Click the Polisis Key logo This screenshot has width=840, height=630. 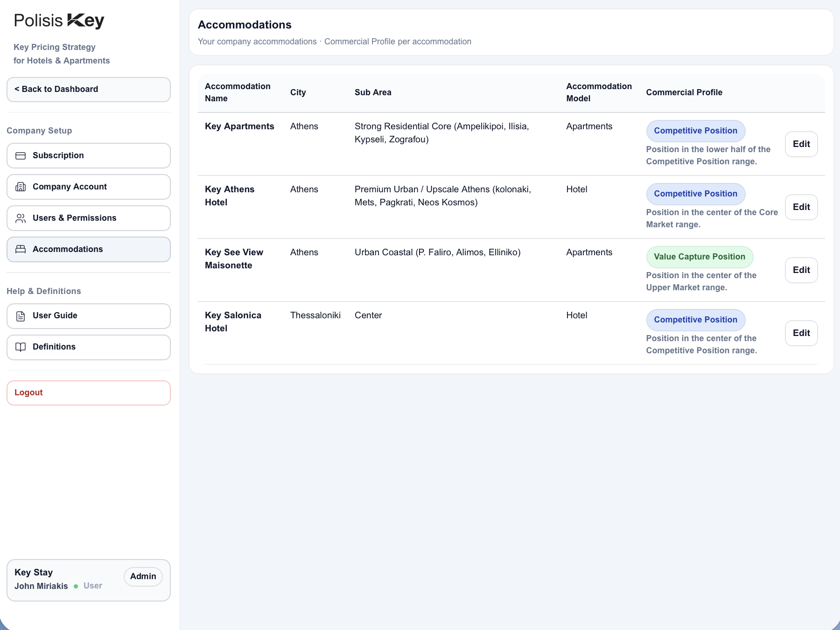click(x=59, y=21)
